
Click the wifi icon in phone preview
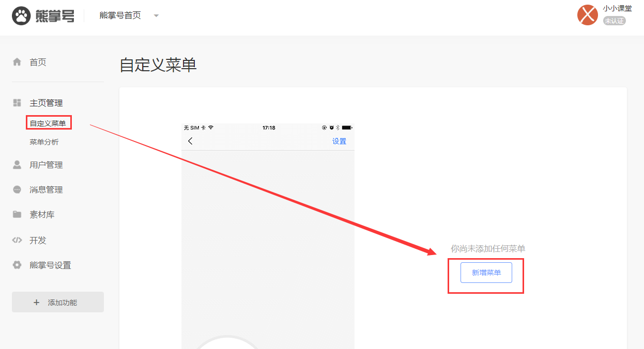[x=211, y=128]
